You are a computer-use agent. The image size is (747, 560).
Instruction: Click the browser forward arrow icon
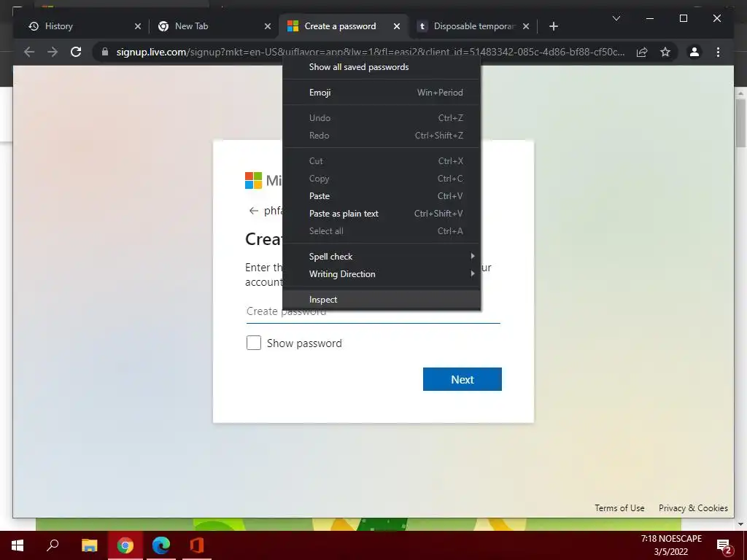coord(53,52)
